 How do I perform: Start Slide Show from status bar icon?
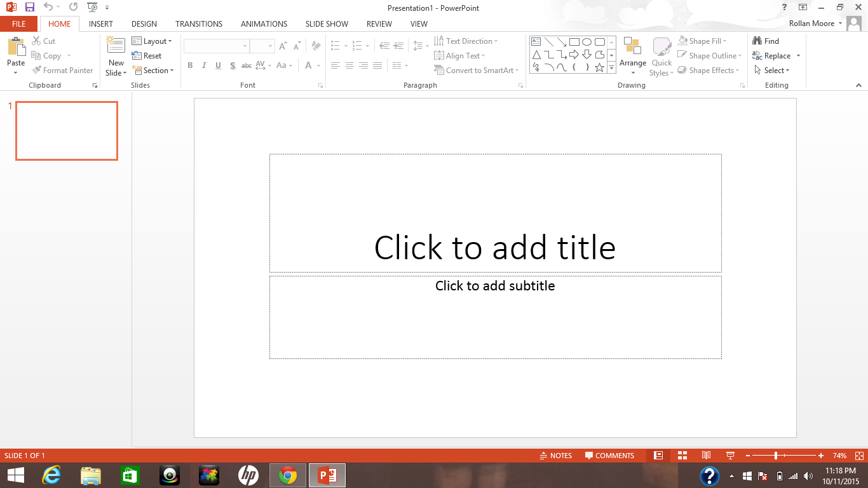[x=730, y=456]
